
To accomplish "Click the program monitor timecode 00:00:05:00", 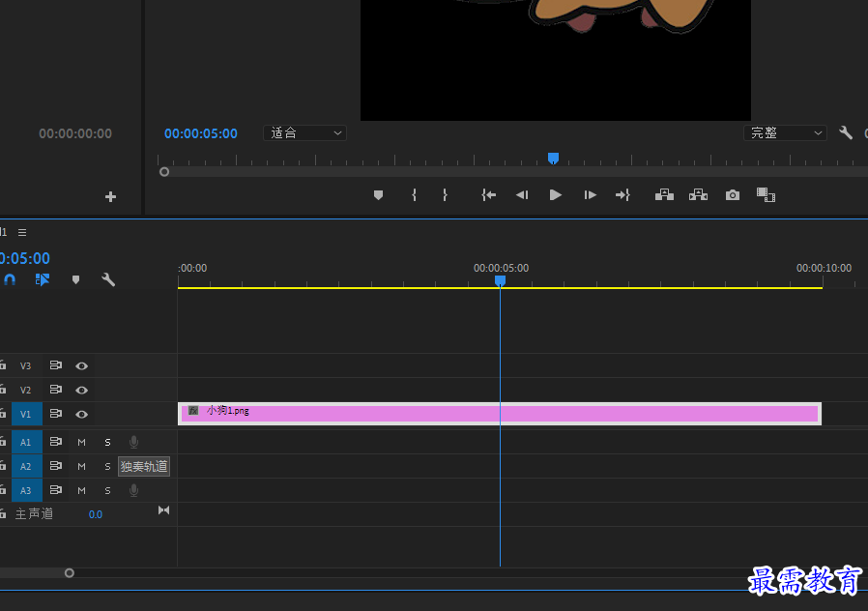I will click(x=200, y=133).
